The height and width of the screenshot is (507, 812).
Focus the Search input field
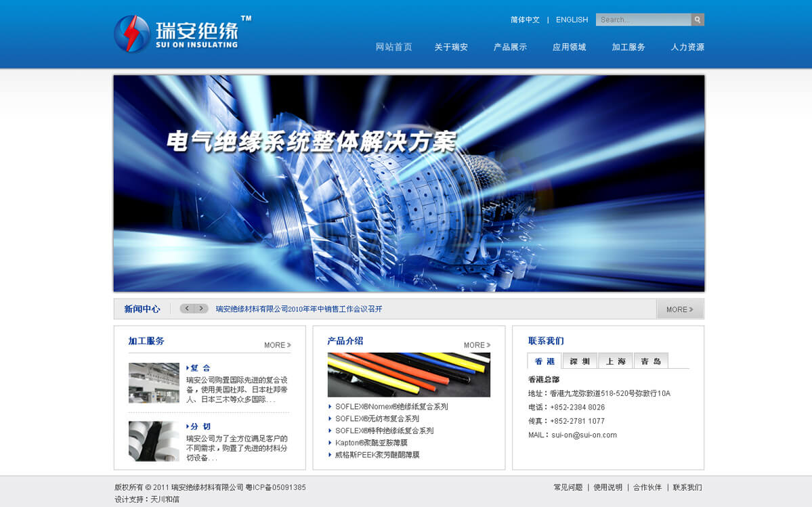pos(643,20)
